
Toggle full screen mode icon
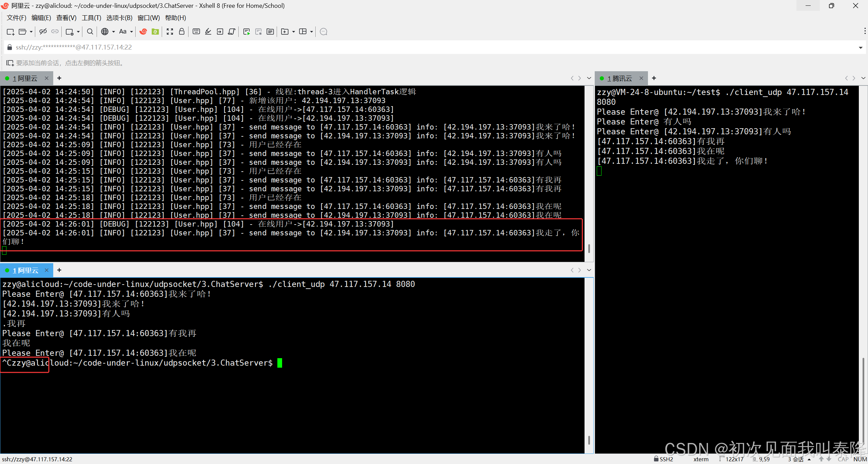point(170,32)
